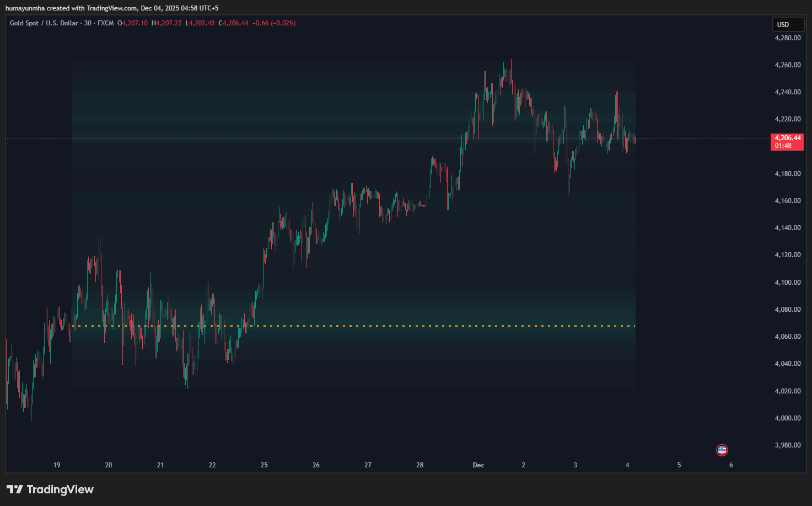Click the date label 19 on time axis

tap(57, 465)
